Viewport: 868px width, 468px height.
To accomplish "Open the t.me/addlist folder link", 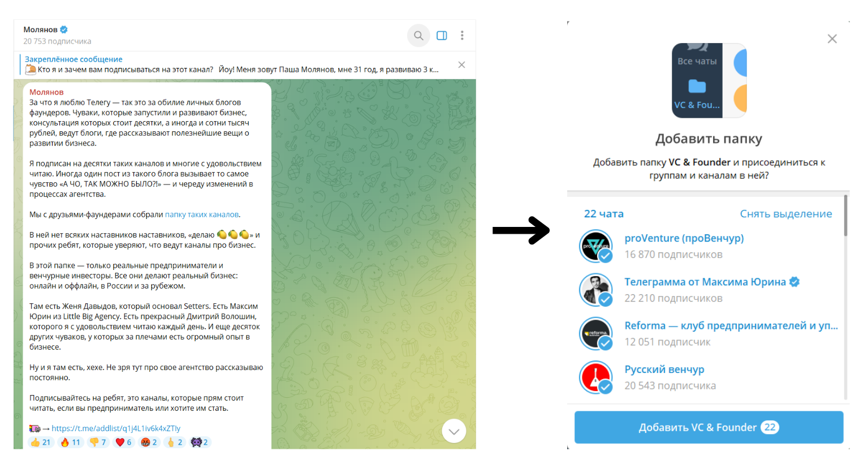I will [x=116, y=428].
